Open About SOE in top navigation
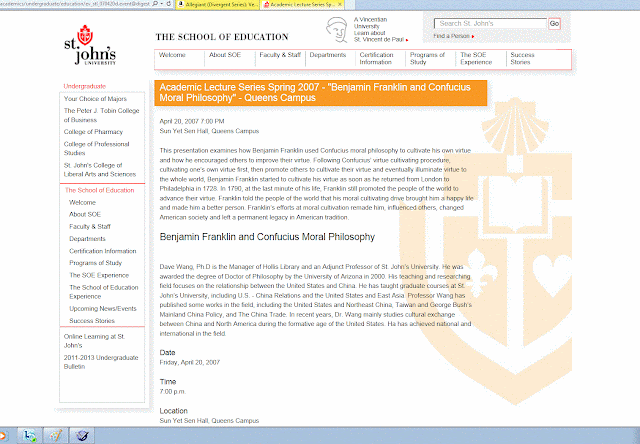 (x=225, y=55)
